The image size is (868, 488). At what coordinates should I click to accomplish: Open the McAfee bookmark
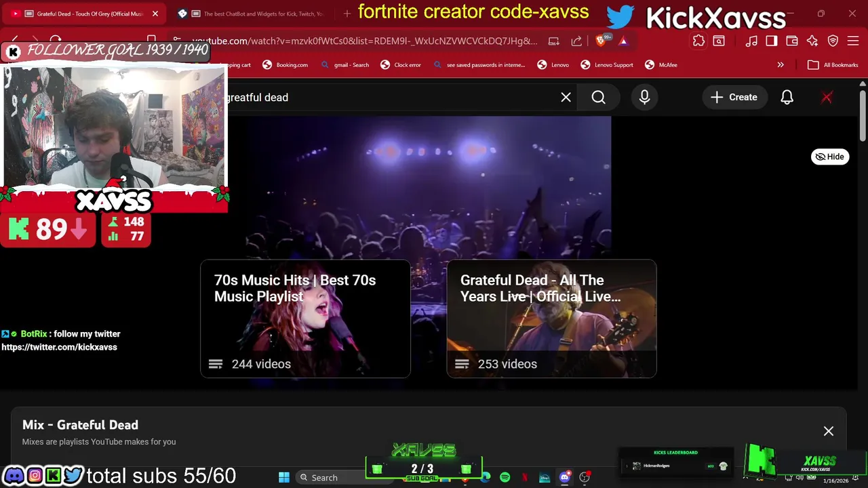(x=661, y=65)
